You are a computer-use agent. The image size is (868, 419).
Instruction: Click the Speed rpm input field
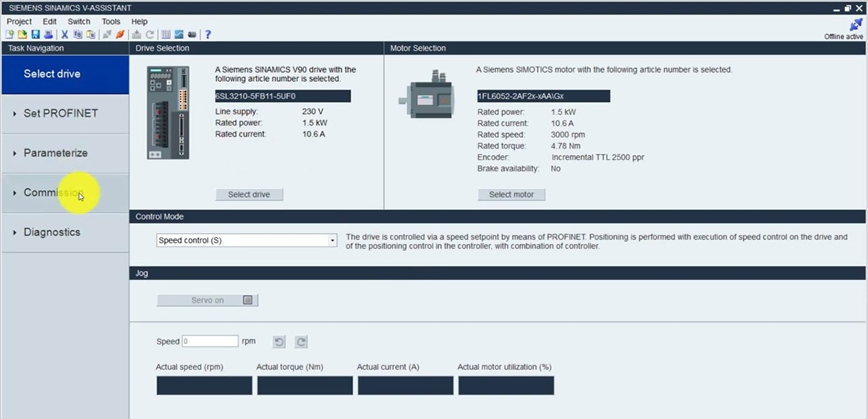(x=210, y=341)
